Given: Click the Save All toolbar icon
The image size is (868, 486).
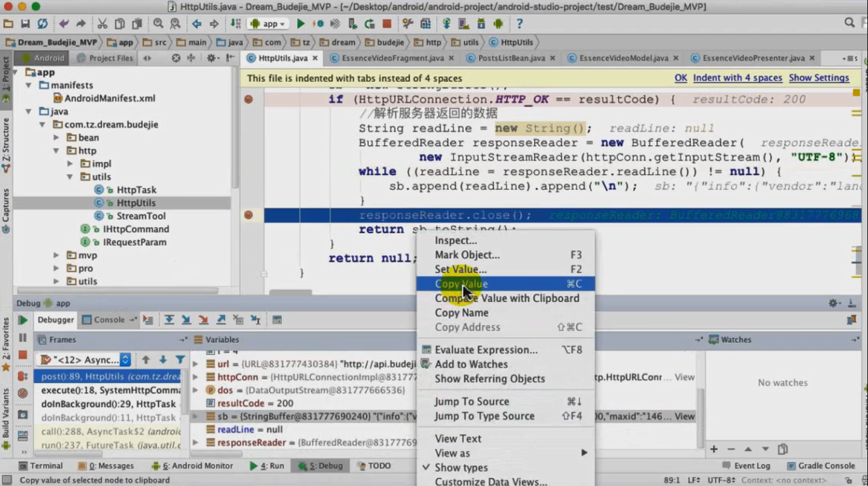Looking at the screenshot, I should tap(25, 24).
